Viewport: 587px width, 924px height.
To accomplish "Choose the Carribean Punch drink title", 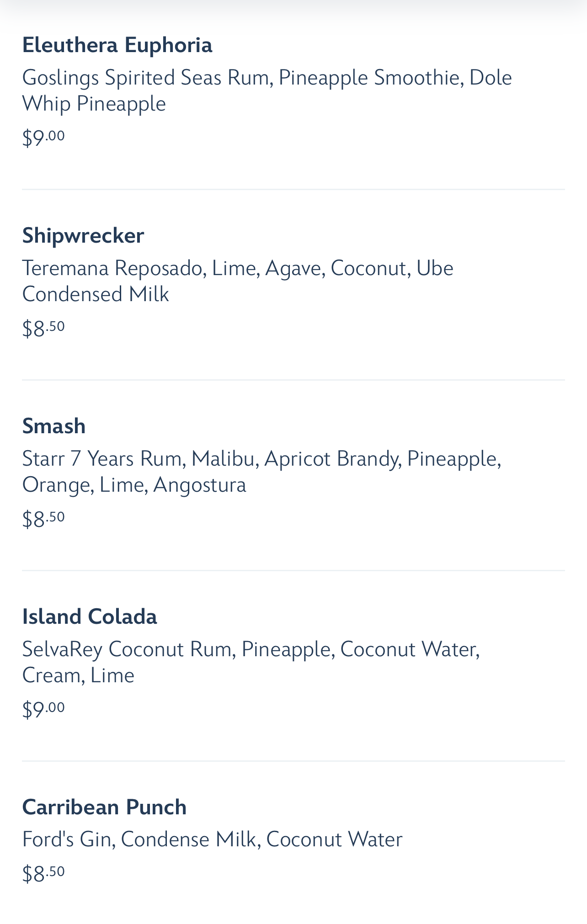I will point(104,807).
